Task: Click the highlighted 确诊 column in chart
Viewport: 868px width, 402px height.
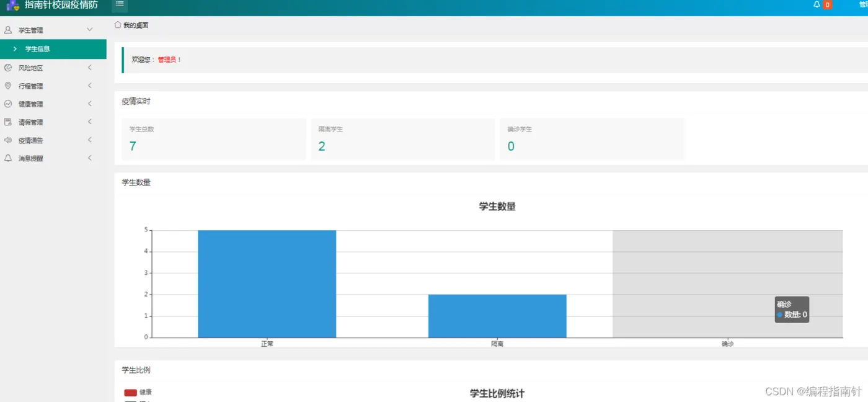Action: pos(728,284)
